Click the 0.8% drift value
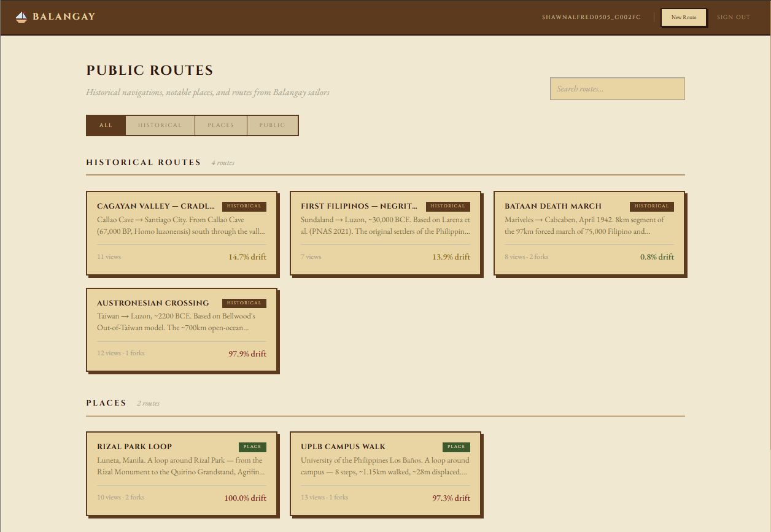The height and width of the screenshot is (532, 771). [x=657, y=257]
